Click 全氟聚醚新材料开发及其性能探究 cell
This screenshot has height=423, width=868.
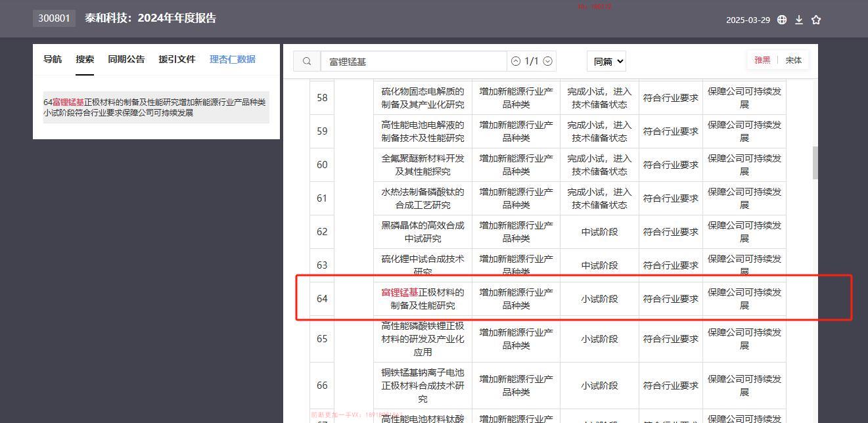(423, 164)
